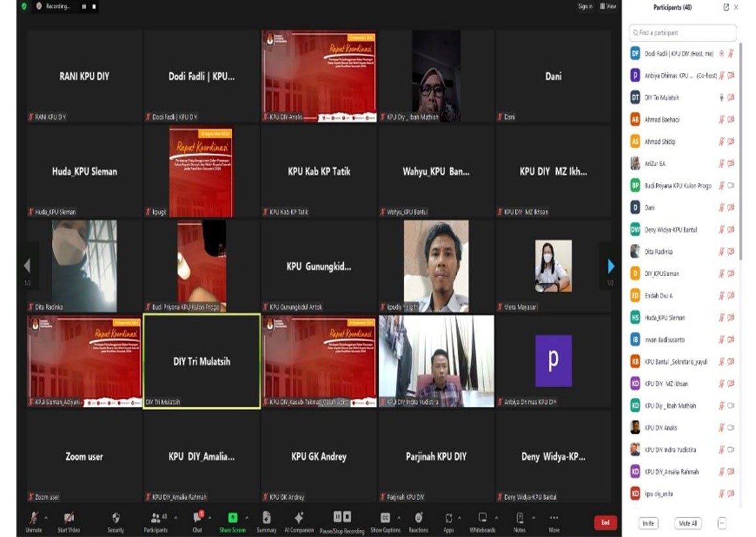
Task: Open the Security shield options
Action: coord(116,518)
